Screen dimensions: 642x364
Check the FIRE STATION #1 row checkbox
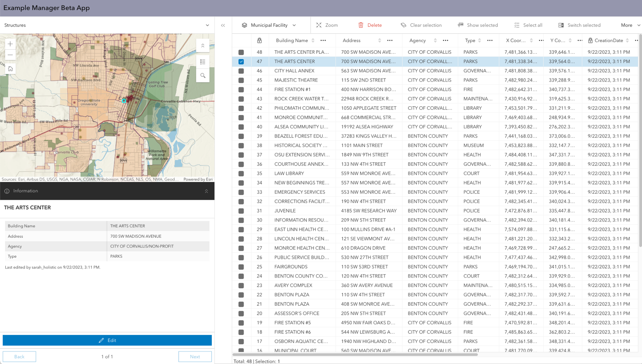[x=242, y=89]
